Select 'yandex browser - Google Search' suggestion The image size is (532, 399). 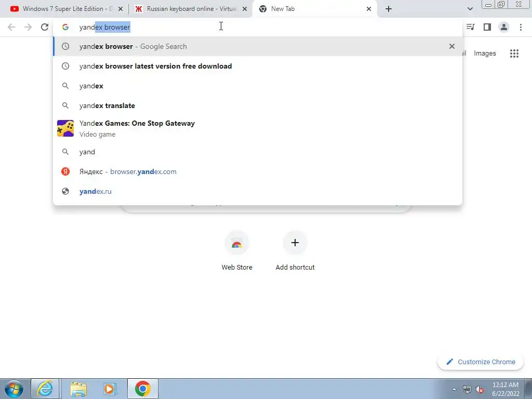click(x=258, y=46)
